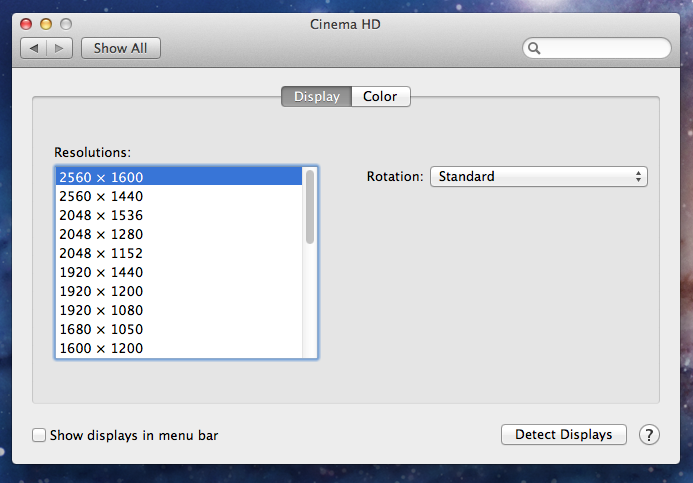This screenshot has height=483, width=693.
Task: Open the Rotation dropdown
Action: coord(539,176)
